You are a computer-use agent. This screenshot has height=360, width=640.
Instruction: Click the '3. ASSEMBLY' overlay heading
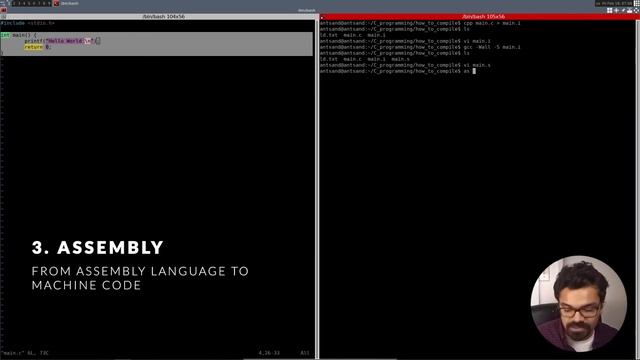click(98, 248)
